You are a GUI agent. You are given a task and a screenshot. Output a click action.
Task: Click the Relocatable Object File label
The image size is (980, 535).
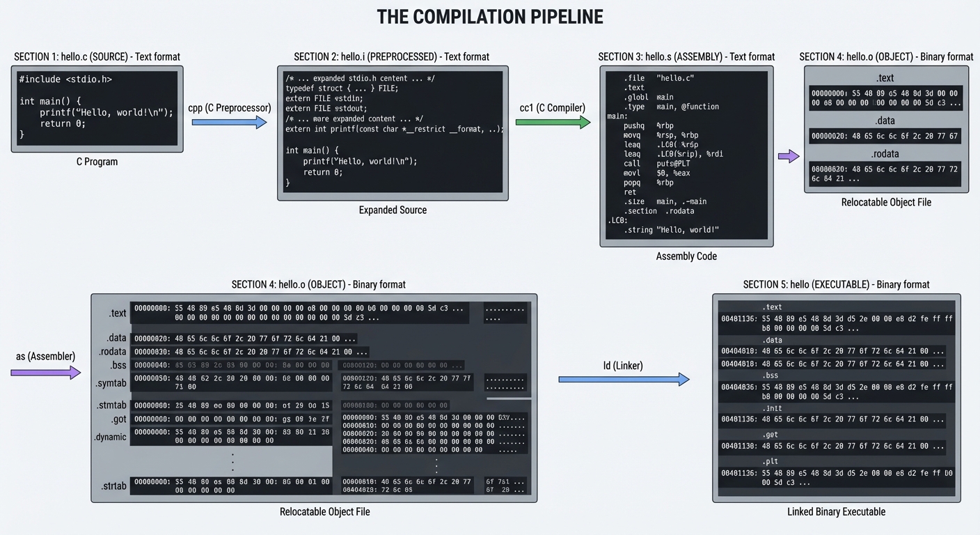coord(325,511)
